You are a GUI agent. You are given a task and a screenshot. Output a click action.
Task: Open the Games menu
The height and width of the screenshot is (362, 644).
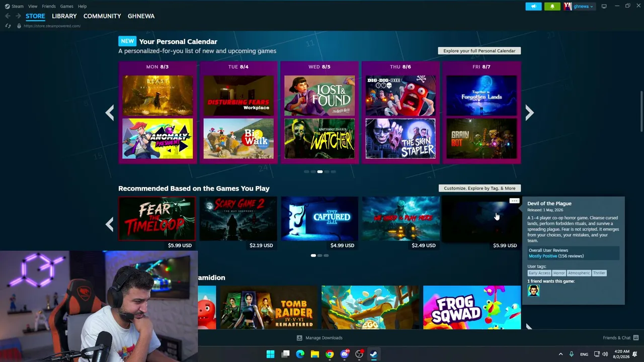[x=66, y=6]
